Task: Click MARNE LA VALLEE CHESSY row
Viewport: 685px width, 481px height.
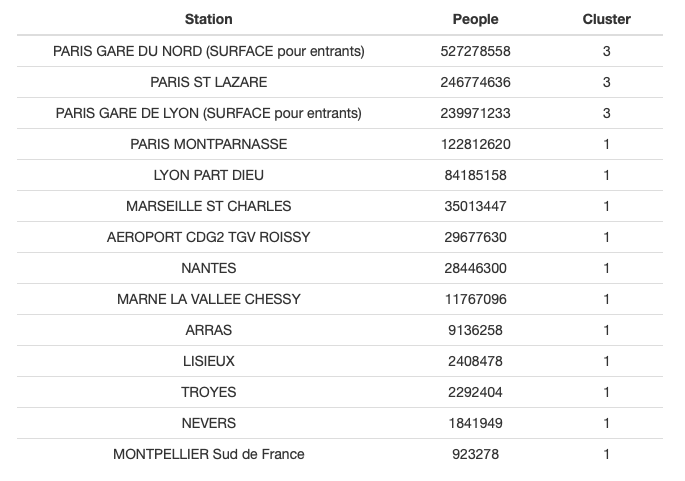Action: pos(340,299)
